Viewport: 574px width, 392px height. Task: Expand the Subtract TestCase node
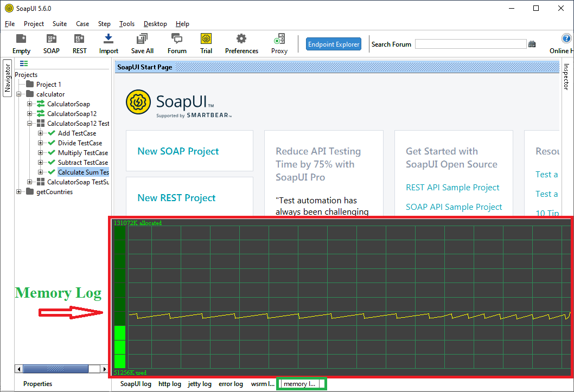pos(40,162)
